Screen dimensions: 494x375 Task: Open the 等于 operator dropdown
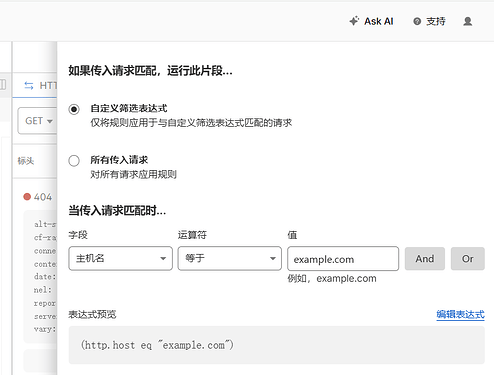tap(230, 258)
